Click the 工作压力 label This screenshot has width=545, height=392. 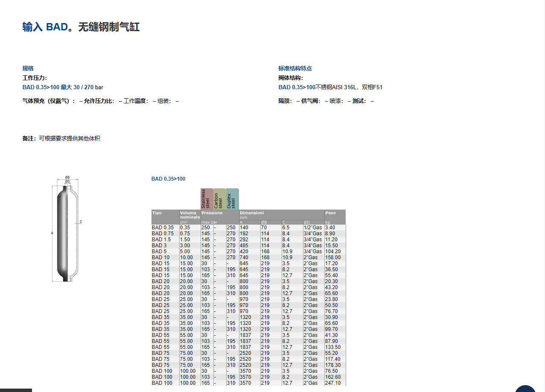click(x=35, y=78)
